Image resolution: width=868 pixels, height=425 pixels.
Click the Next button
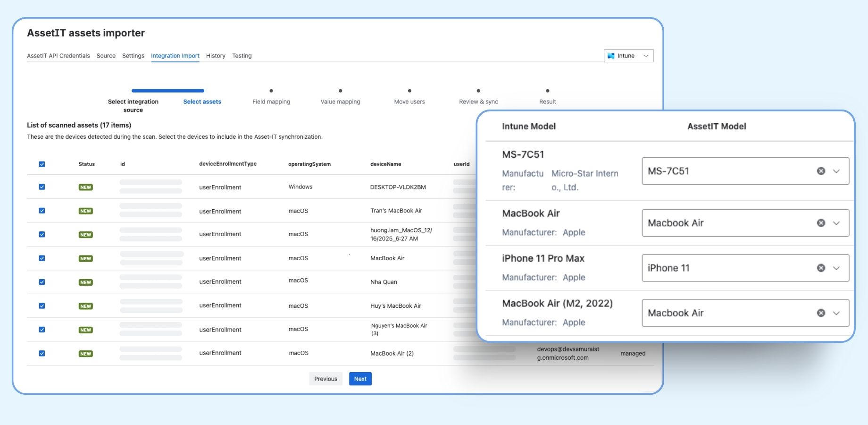[360, 378]
